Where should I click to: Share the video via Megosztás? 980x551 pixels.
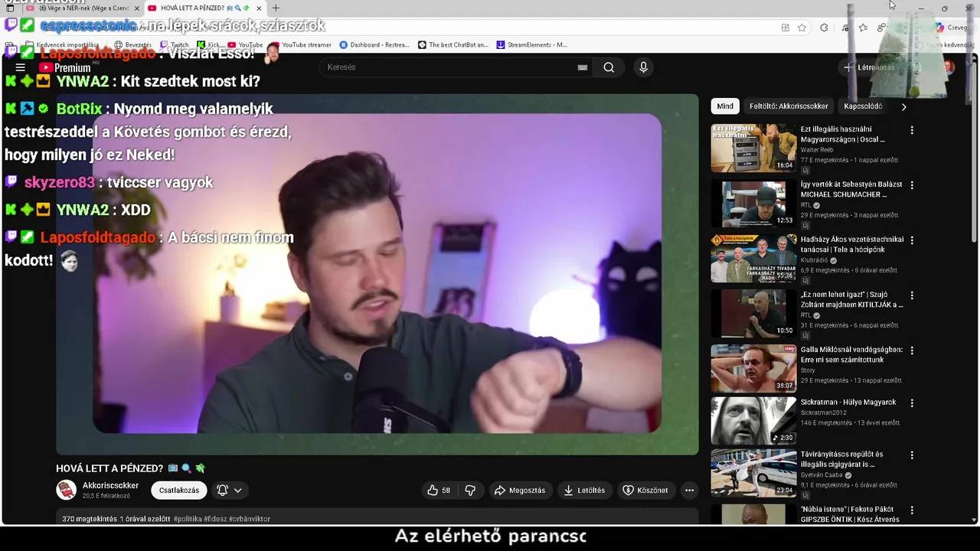pos(520,491)
